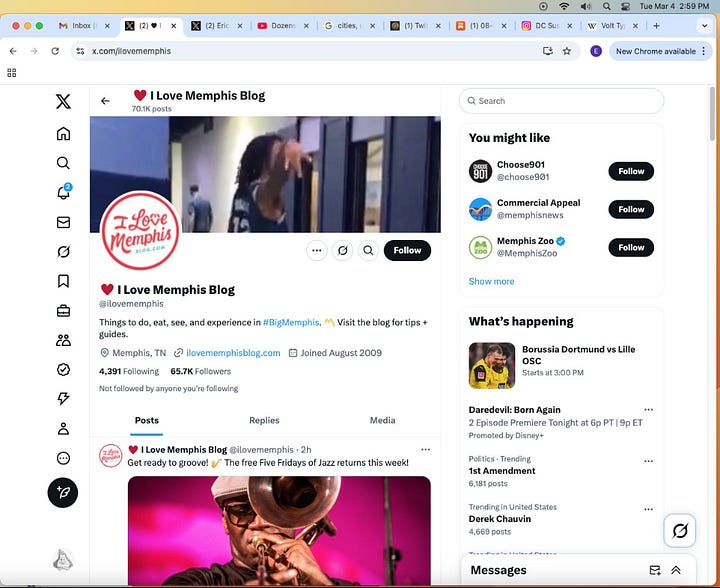This screenshot has width=720, height=588.
Task: Follow Choose901
Action: click(x=631, y=171)
